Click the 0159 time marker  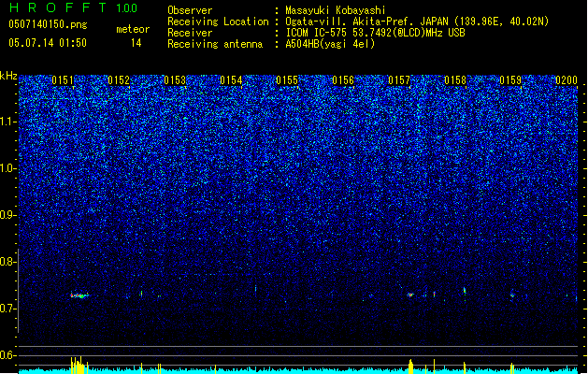coord(510,80)
